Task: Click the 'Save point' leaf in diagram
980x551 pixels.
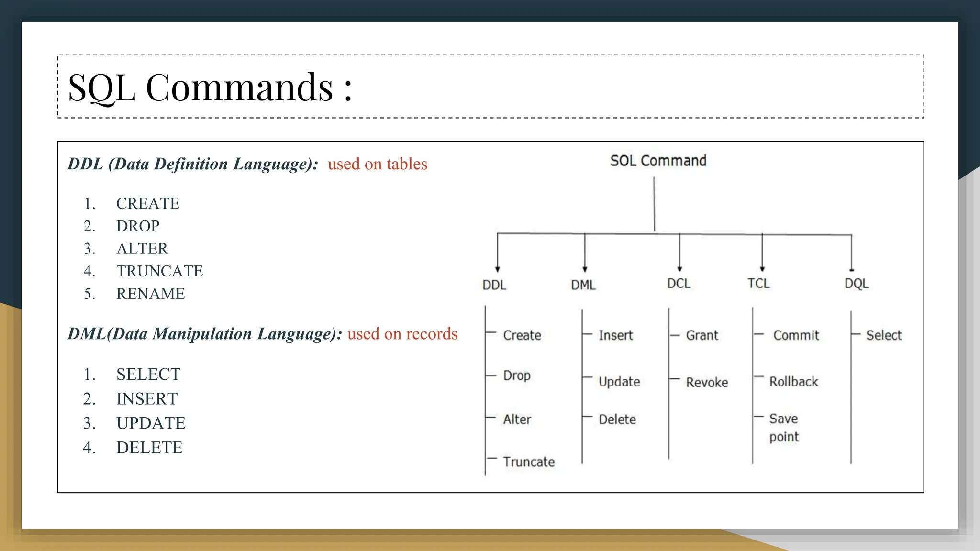Action: click(x=783, y=428)
